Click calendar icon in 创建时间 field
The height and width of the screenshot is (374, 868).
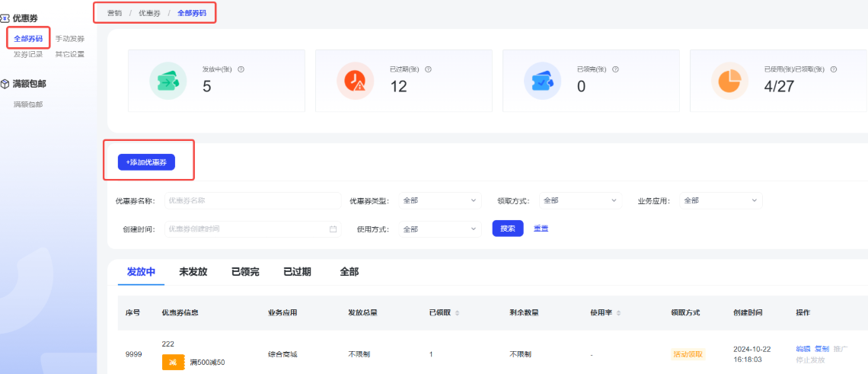pyautogui.click(x=333, y=229)
